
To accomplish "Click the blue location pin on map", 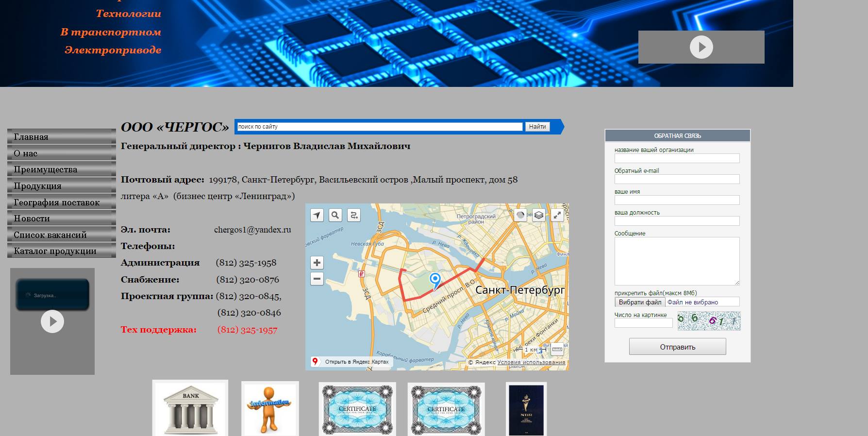I will [x=435, y=280].
